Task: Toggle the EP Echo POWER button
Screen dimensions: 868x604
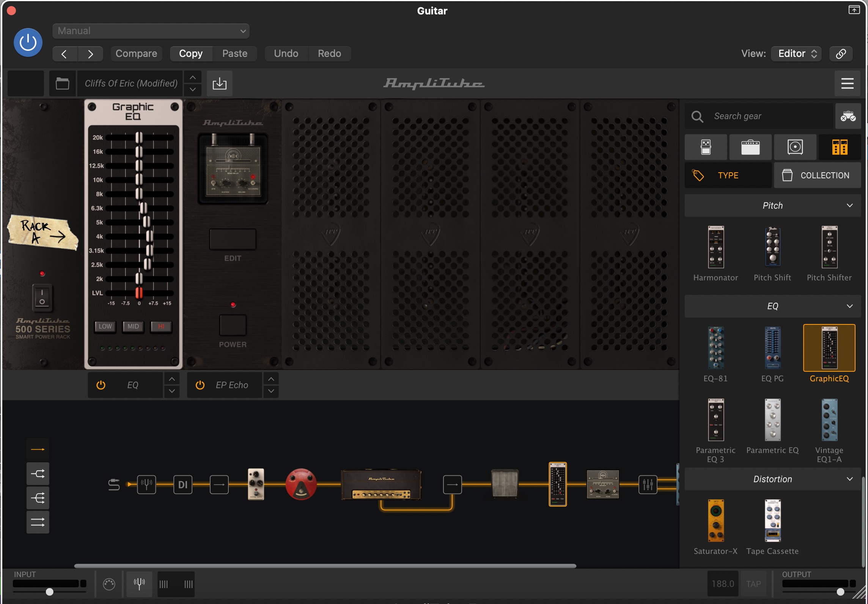Action: point(233,326)
